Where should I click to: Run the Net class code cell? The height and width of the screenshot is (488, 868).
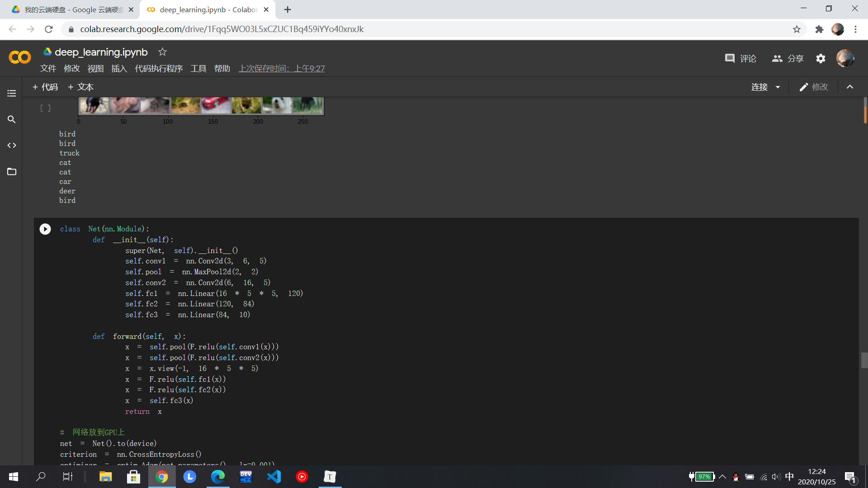(45, 229)
